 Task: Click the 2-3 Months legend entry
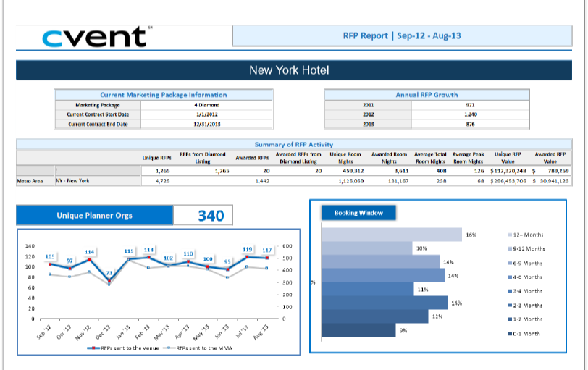pos(526,306)
